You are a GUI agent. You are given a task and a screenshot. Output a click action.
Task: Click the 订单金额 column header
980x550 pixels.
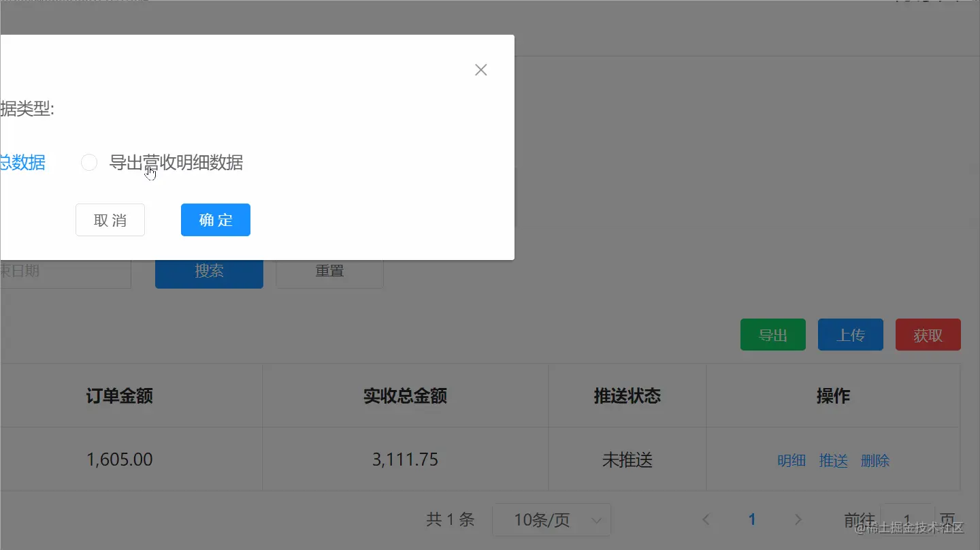(120, 395)
